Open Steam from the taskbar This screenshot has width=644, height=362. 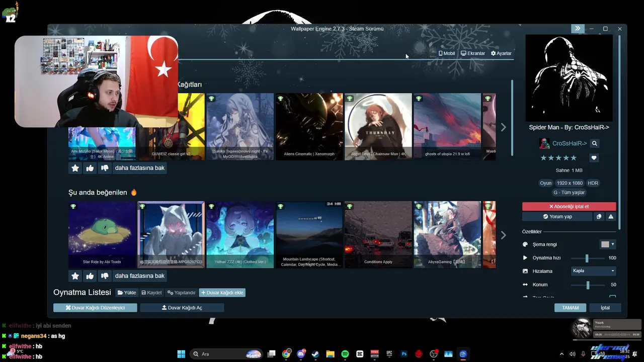315,354
